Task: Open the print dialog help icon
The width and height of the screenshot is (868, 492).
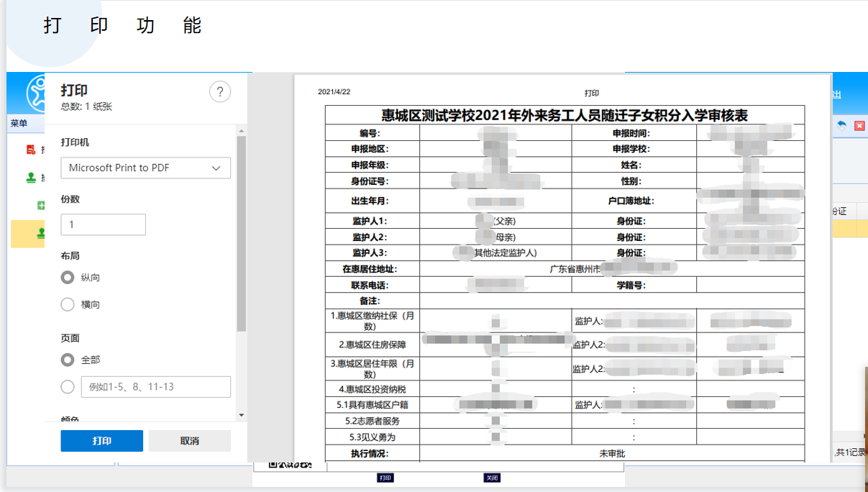Action: [220, 92]
